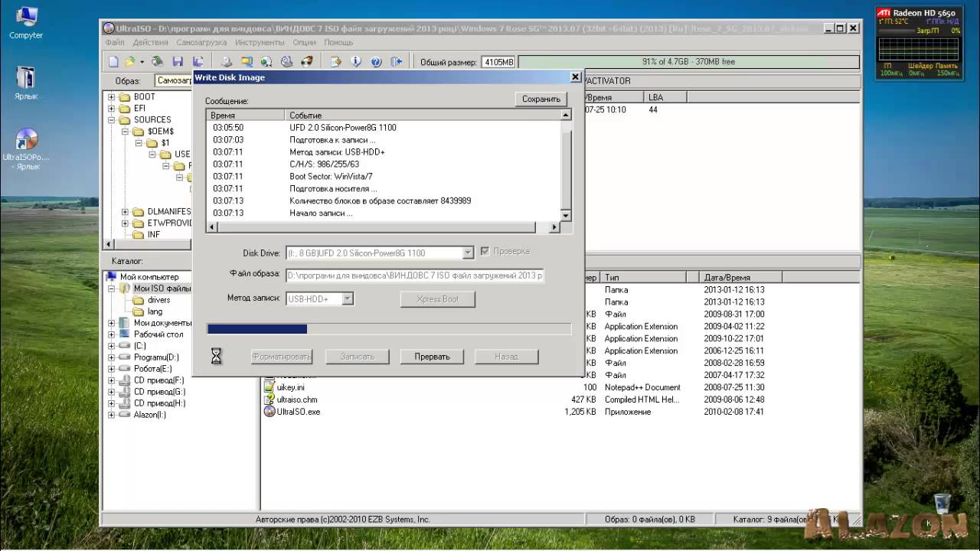Viewport: 980px width, 551px height.
Task: Click the Open CD/DVD toolbar icon
Action: [157, 61]
